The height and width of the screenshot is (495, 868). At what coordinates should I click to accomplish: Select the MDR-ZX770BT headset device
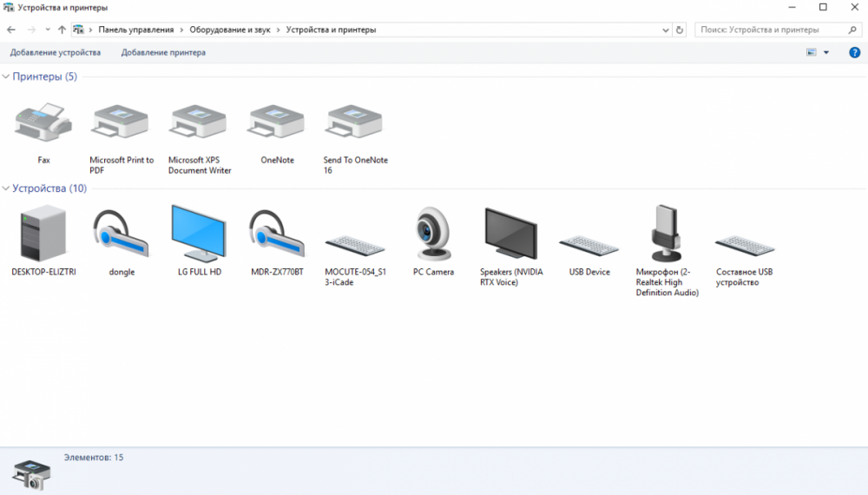(x=277, y=234)
